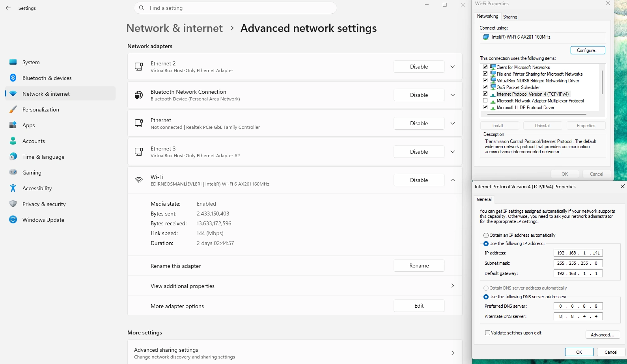Click the Ethernet 2 adapter icon
627x364 pixels.
(x=139, y=67)
